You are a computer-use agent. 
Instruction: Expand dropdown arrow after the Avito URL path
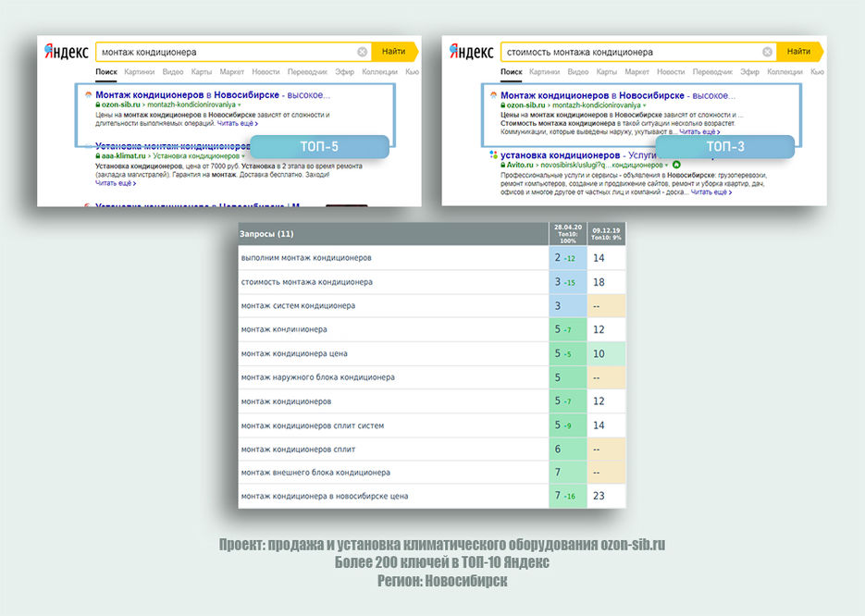666,165
